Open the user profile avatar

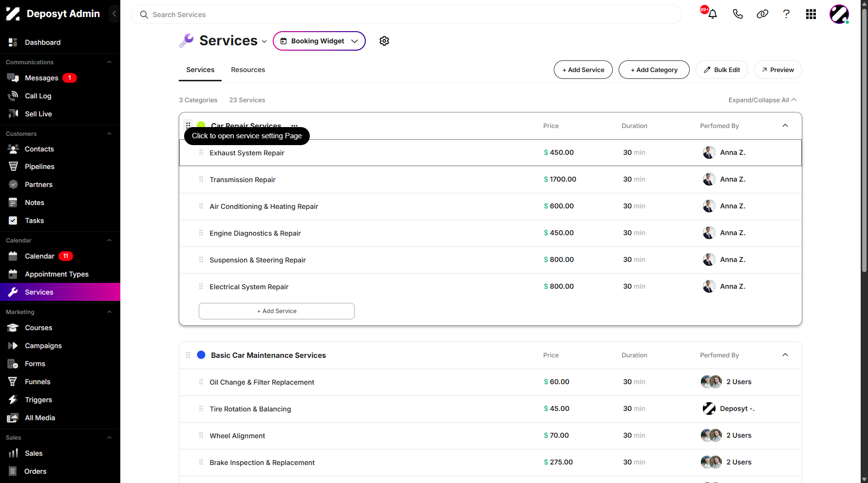pyautogui.click(x=839, y=14)
